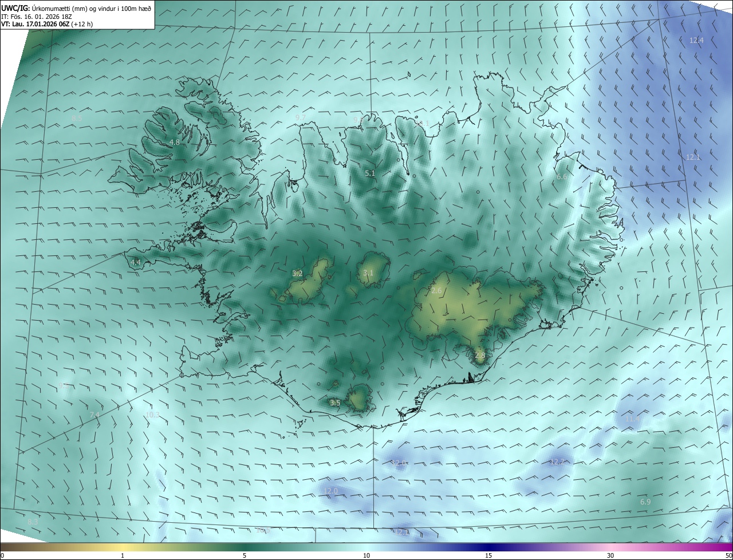Click the 7.4 value over the sea
The height and width of the screenshot is (560, 733).
94,415
